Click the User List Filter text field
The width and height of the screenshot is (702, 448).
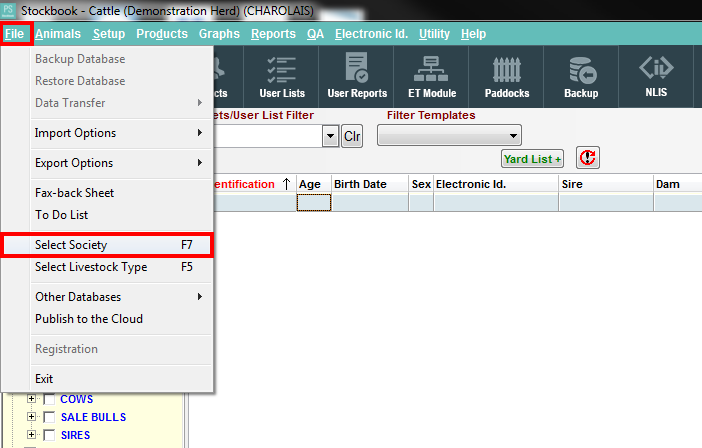tap(268, 136)
